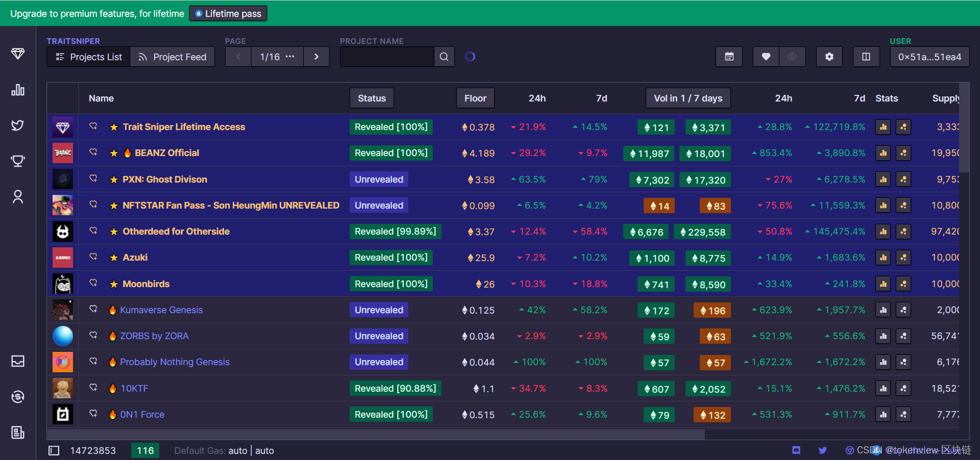The image size is (980, 460).
Task: Toggle favorite heart for Moonbirds
Action: [93, 283]
